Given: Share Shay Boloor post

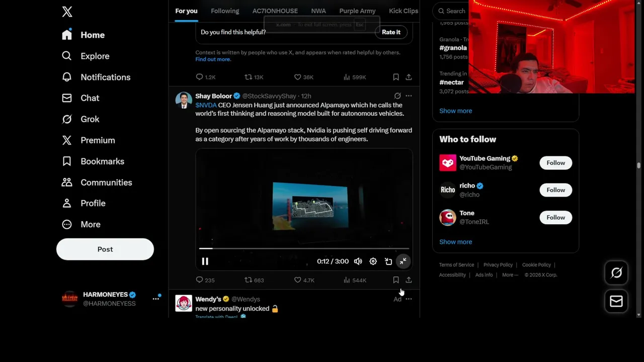Looking at the screenshot, I should (409, 280).
